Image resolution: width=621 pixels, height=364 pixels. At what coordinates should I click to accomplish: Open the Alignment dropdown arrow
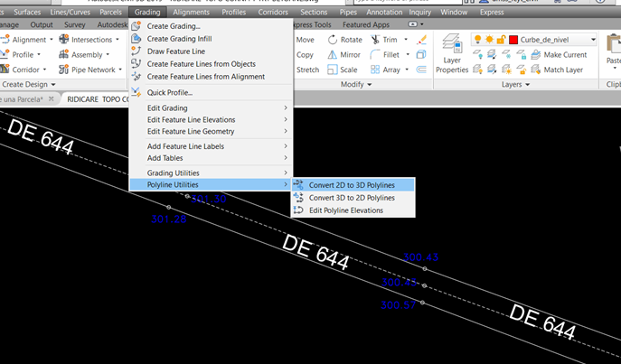pos(52,40)
